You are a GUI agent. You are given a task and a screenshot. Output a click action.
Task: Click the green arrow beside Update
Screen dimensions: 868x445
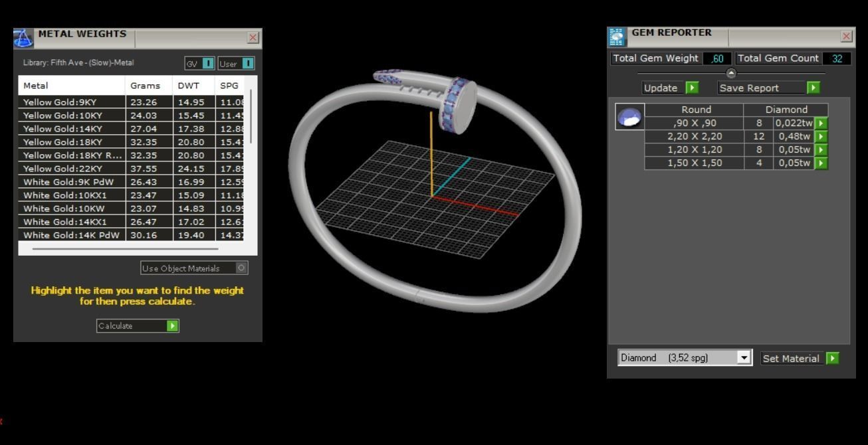(x=692, y=88)
